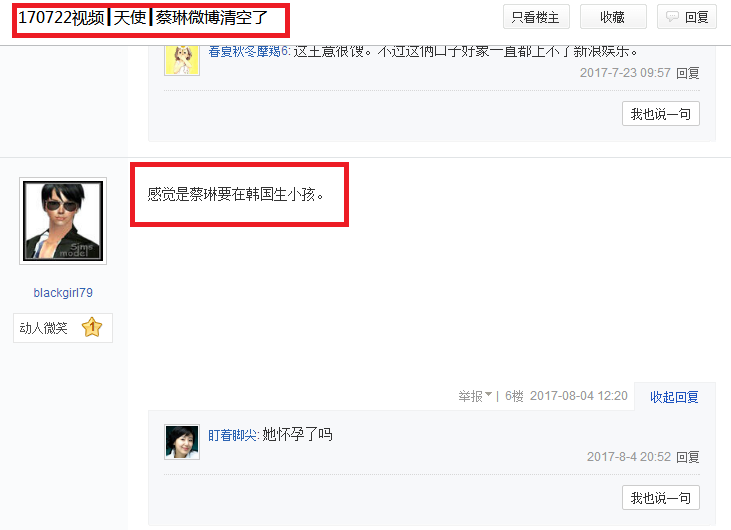This screenshot has width=731, height=530.
Task: Click the 只看楼主 button
Action: point(536,17)
